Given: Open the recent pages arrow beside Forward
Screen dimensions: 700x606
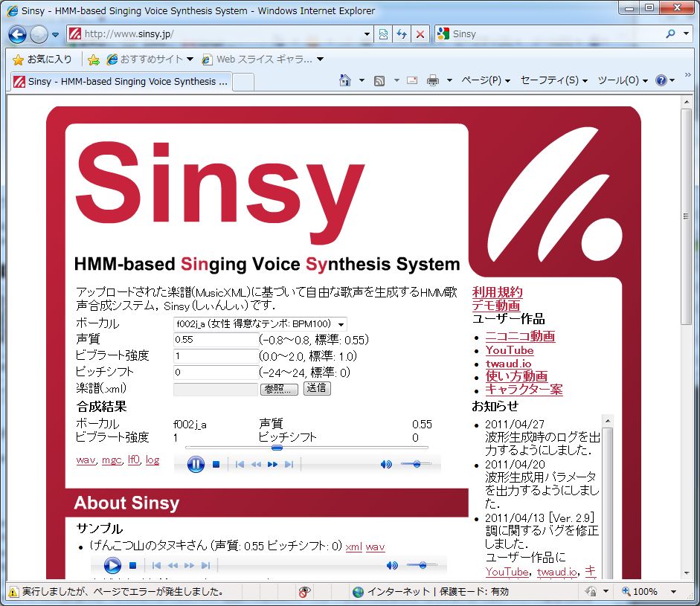Looking at the screenshot, I should coord(55,34).
